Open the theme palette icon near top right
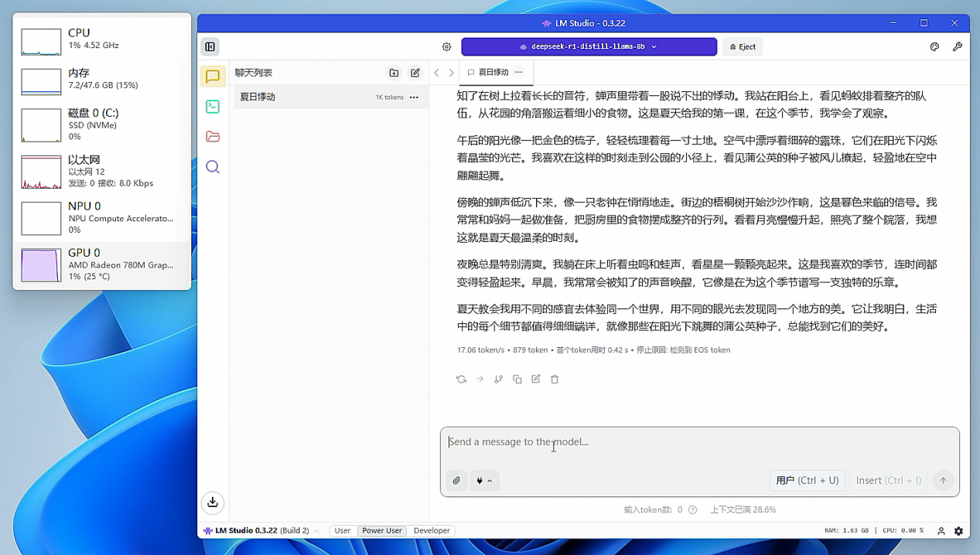The height and width of the screenshot is (555, 980). pos(936,46)
